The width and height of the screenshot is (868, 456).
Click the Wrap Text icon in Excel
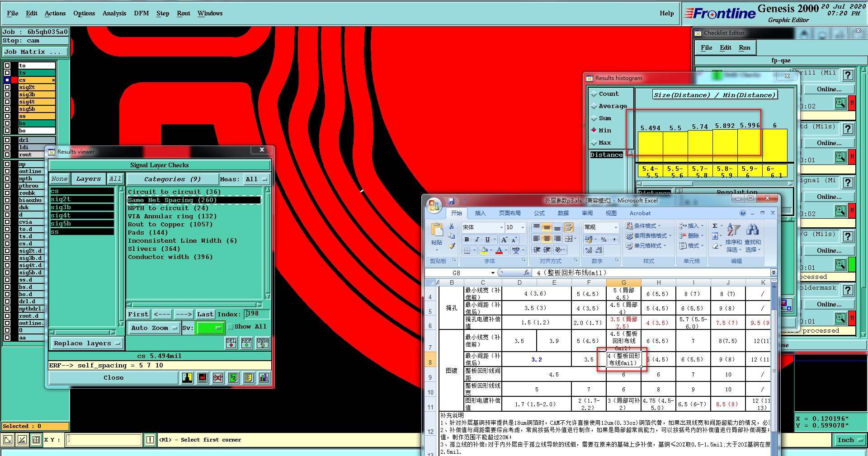(568, 227)
